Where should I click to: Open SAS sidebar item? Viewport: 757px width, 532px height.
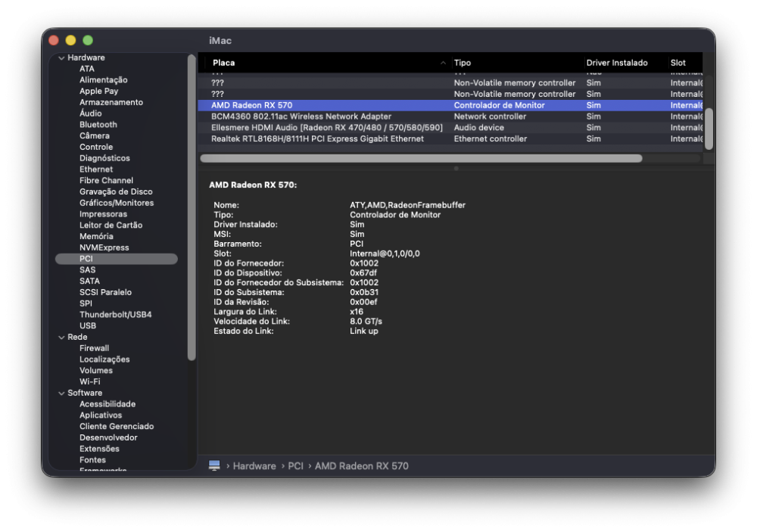click(x=87, y=270)
